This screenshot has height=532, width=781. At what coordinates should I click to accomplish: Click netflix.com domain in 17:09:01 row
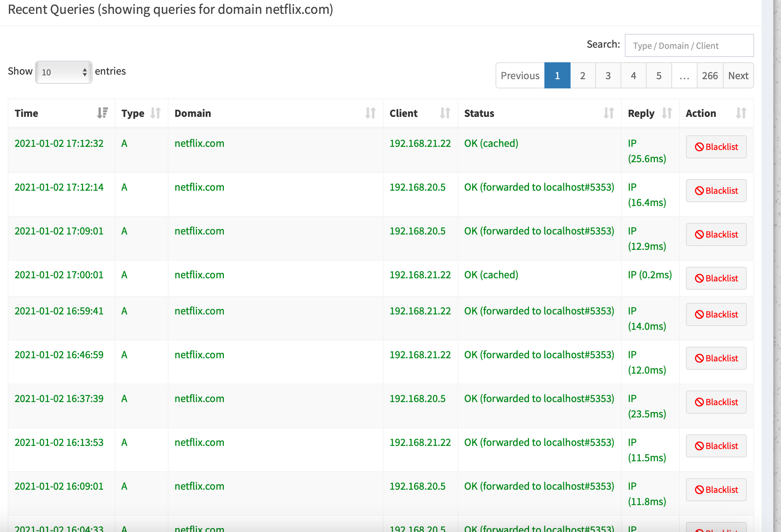pos(199,231)
